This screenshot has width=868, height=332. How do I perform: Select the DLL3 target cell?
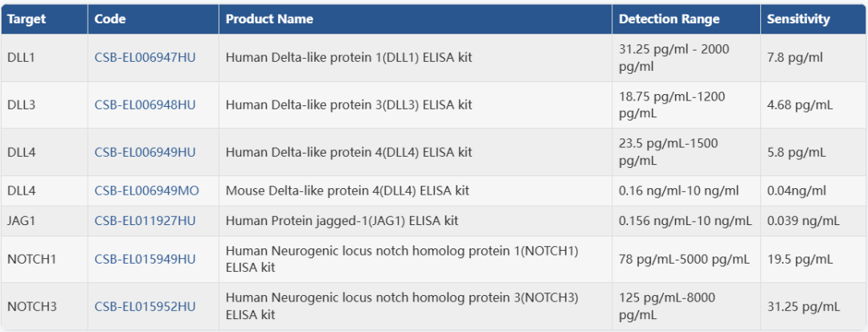coord(21,105)
